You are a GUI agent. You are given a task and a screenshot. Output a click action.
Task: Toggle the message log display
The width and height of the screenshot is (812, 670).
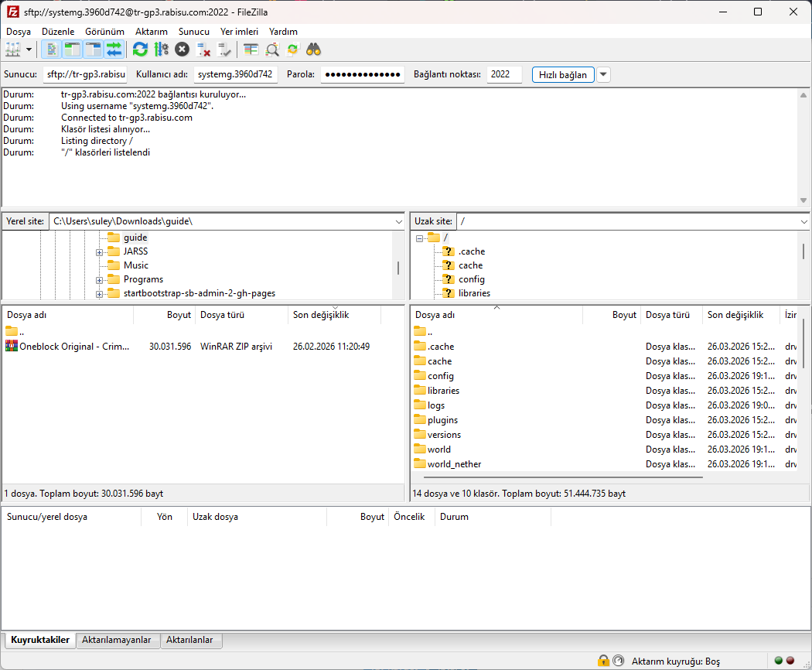51,50
